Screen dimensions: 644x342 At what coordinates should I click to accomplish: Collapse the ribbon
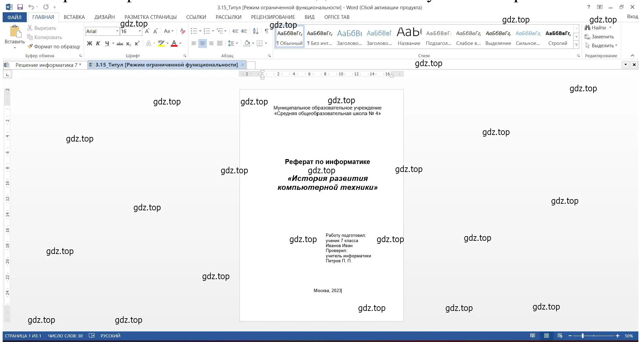click(x=632, y=56)
